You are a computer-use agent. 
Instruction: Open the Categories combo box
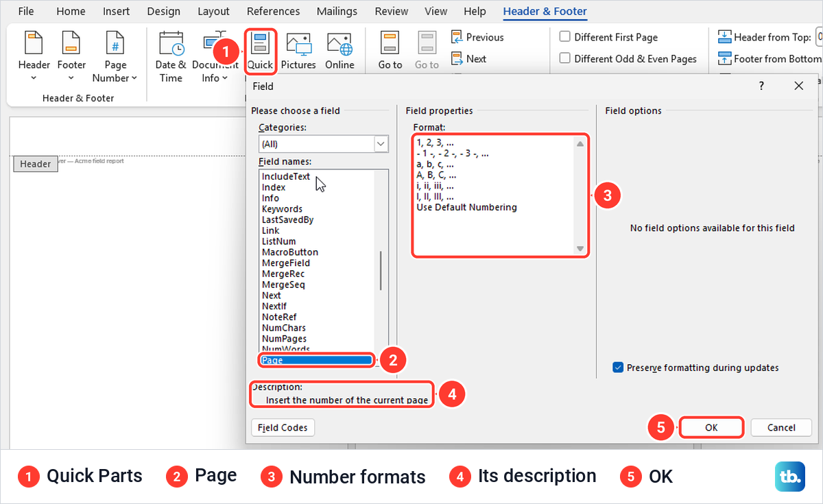(324, 144)
